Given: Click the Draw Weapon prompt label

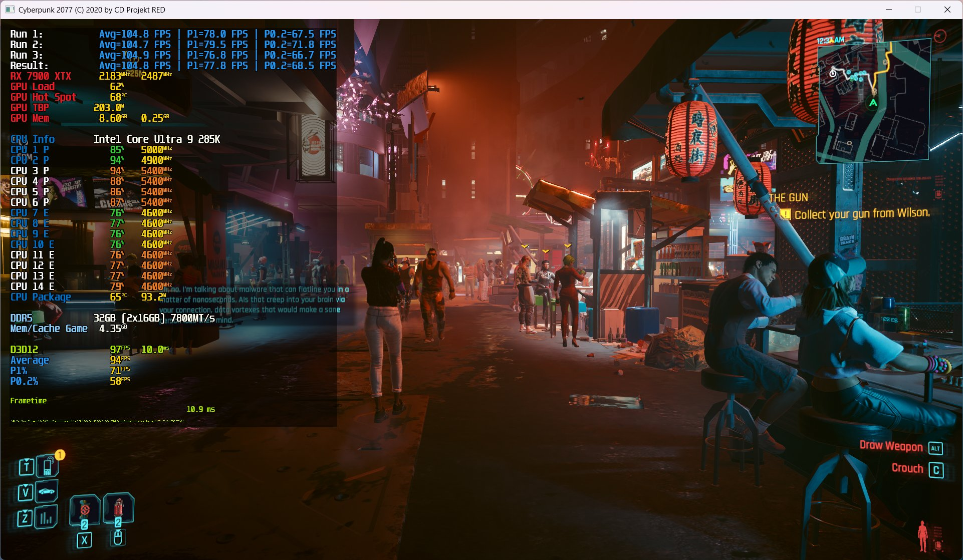Looking at the screenshot, I should (891, 446).
